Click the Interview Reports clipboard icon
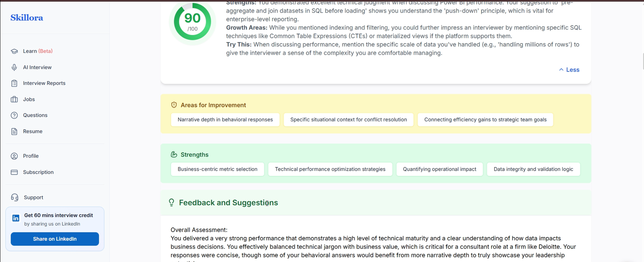Screen dimensions: 644x262 point(14,83)
